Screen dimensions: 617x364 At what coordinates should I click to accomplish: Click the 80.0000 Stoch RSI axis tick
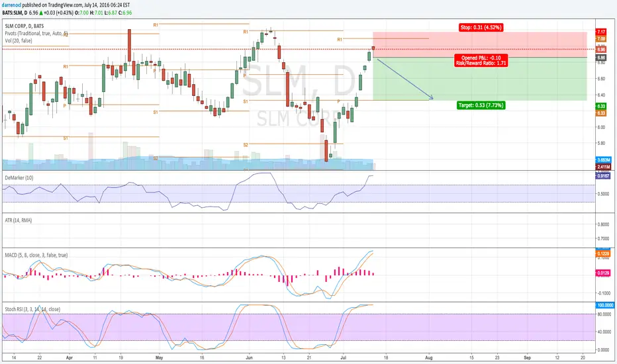click(604, 314)
